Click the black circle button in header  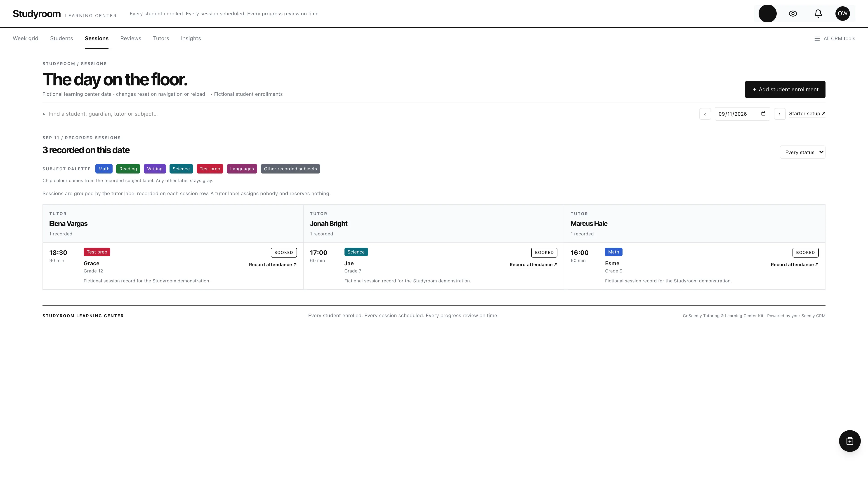(768, 14)
